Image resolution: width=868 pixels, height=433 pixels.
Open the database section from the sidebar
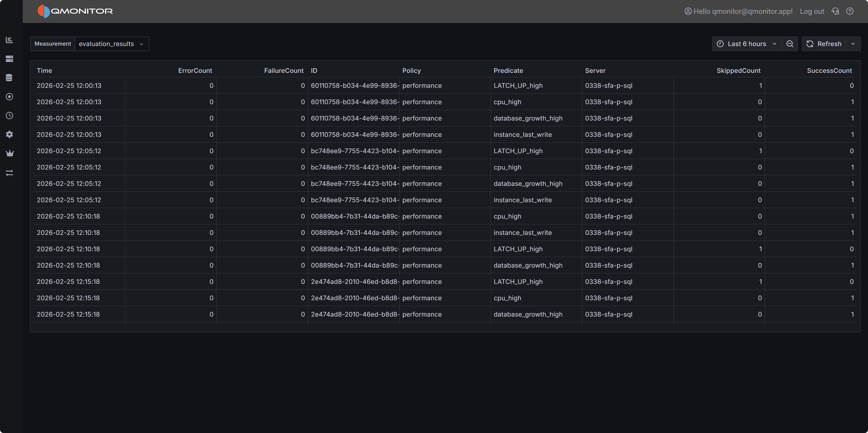coord(10,78)
